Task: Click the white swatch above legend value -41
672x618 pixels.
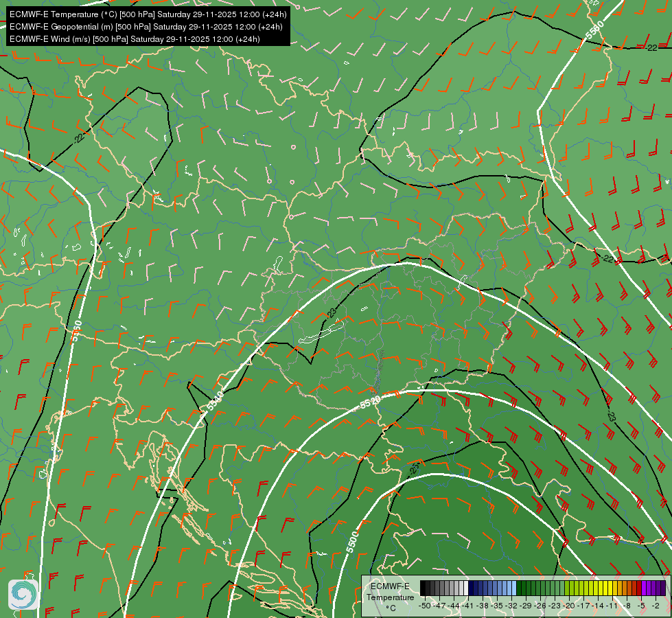Action: point(466,588)
